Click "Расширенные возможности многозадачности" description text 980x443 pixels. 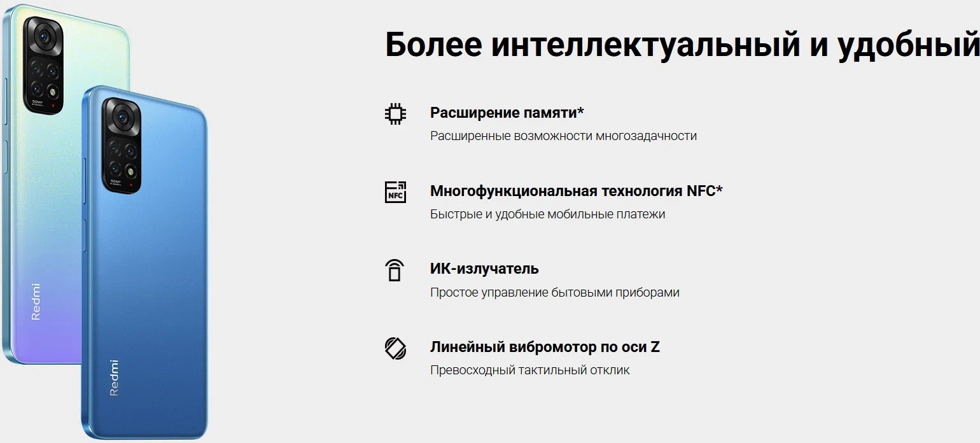[563, 136]
